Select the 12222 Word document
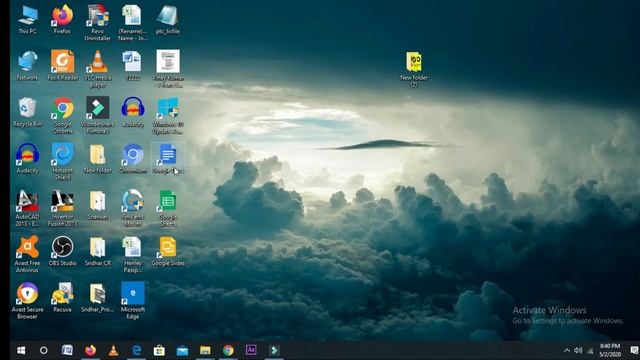The width and height of the screenshot is (640, 360). (132, 66)
